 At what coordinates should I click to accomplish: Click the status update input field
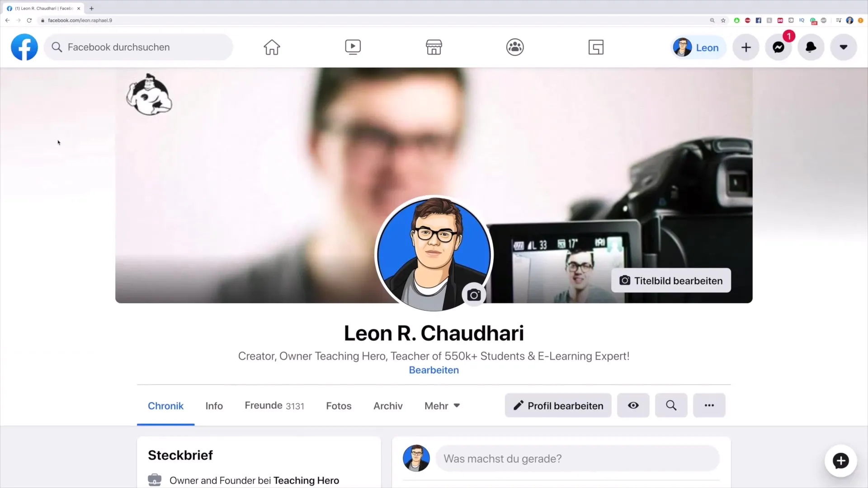[576, 459]
